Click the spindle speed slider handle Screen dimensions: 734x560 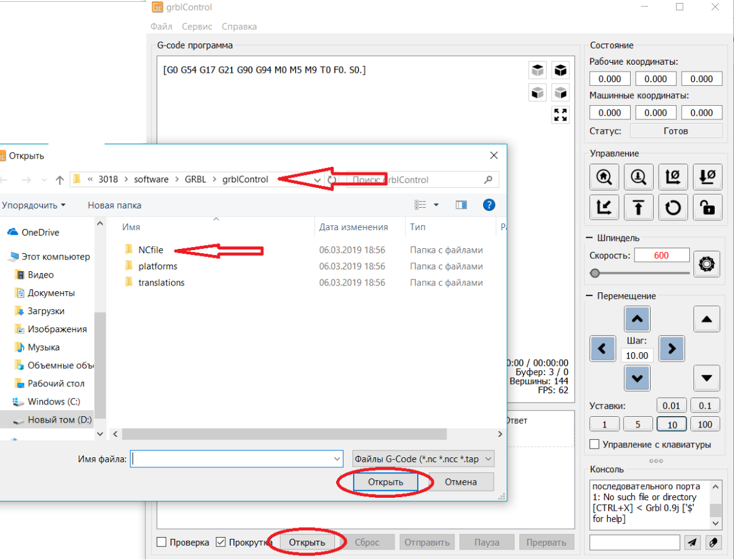595,273
